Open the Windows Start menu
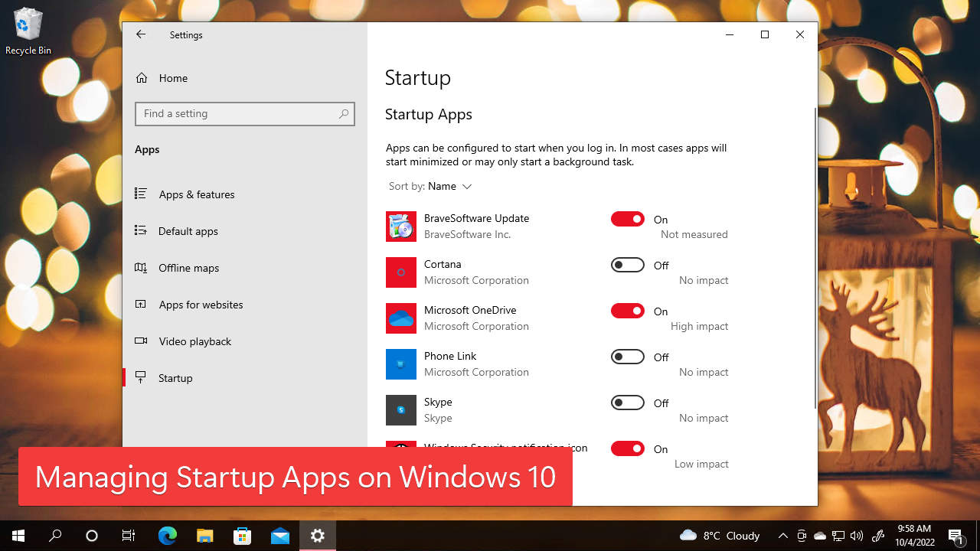Screen dimensions: 980x551 click(x=18, y=536)
